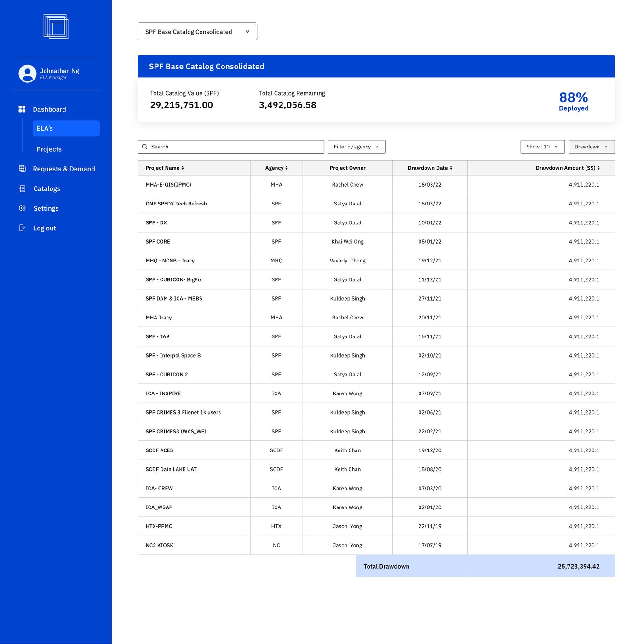Select the ICA_WSAP project

tap(159, 507)
